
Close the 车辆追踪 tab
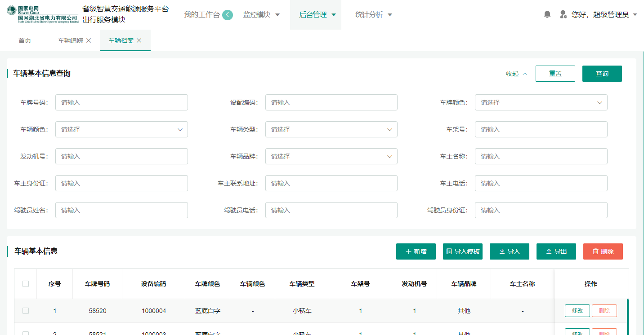coord(89,40)
